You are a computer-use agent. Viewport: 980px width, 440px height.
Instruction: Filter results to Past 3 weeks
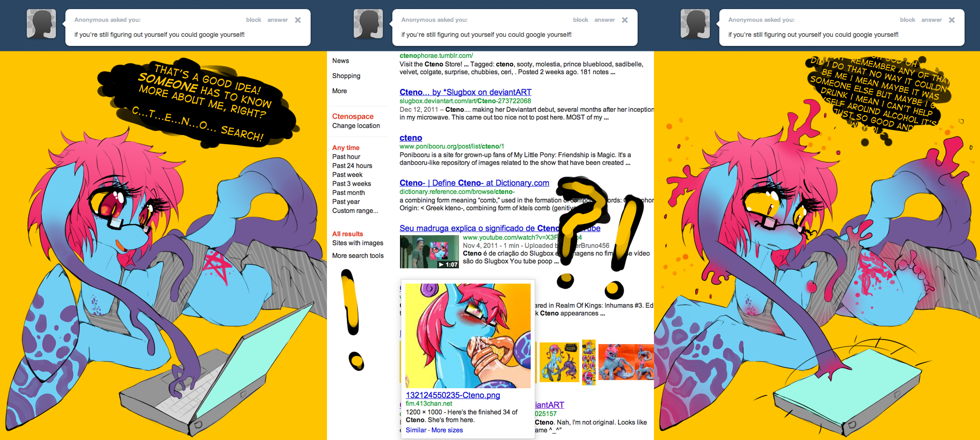click(351, 184)
